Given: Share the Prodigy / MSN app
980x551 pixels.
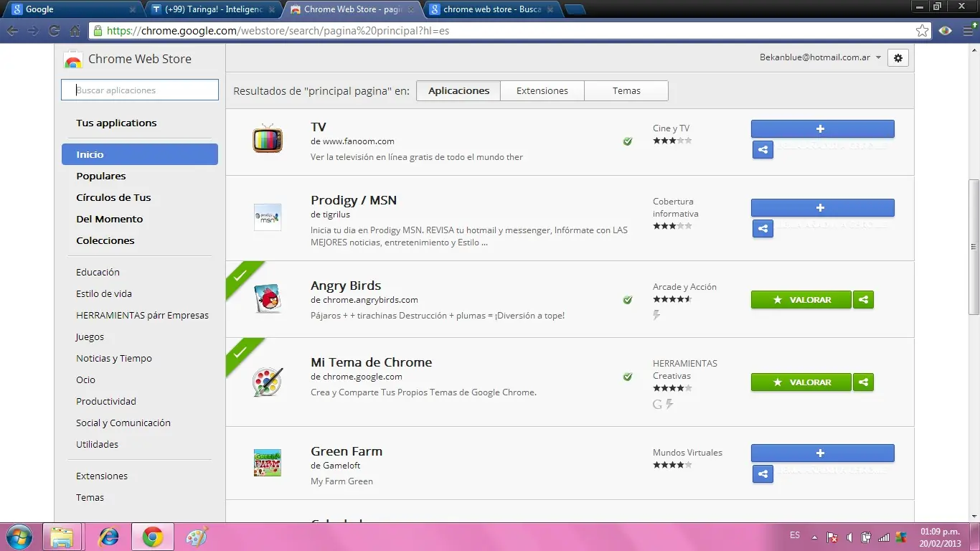Looking at the screenshot, I should click(763, 229).
